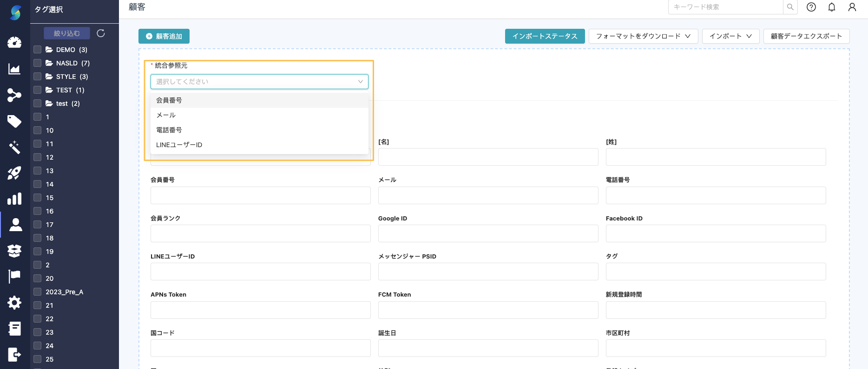Open the インポート dropdown button
868x369 pixels.
[x=730, y=36]
